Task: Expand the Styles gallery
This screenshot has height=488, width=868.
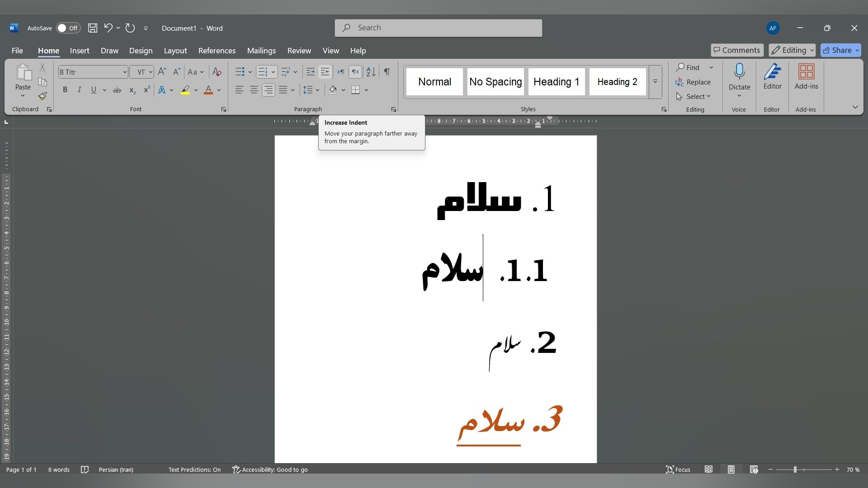Action: click(x=655, y=82)
